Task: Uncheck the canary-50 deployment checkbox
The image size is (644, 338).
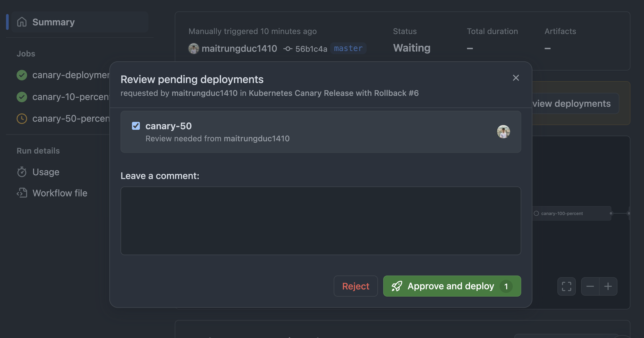Action: point(136,126)
